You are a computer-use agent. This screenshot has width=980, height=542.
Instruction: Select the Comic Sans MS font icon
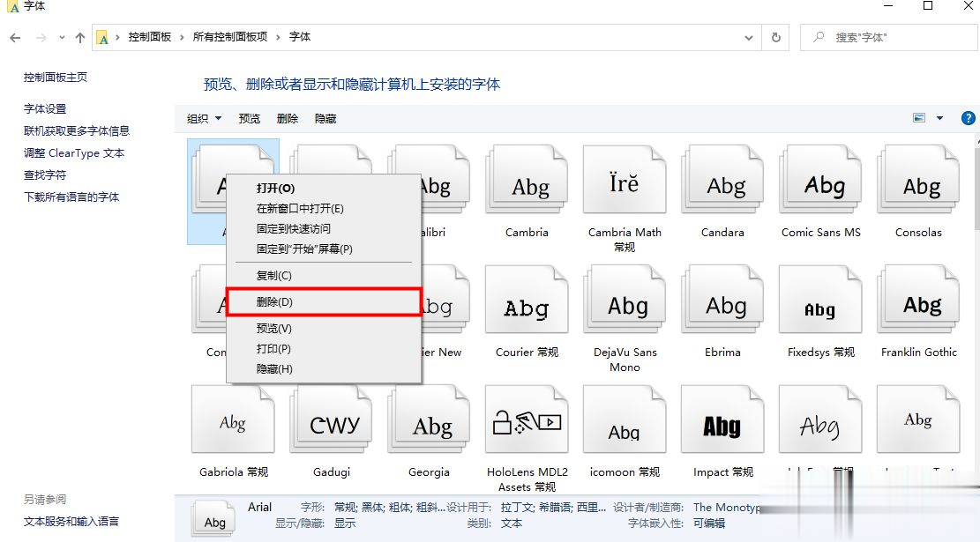(820, 180)
